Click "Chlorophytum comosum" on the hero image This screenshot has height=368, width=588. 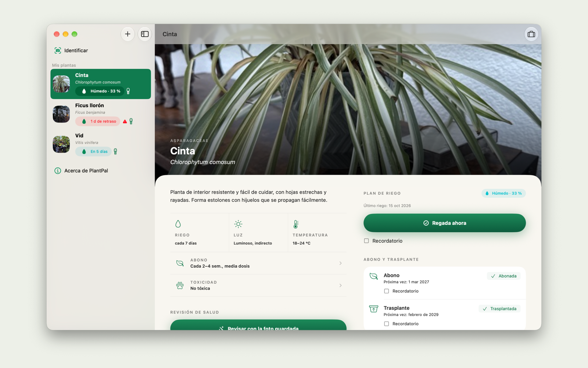(x=203, y=162)
